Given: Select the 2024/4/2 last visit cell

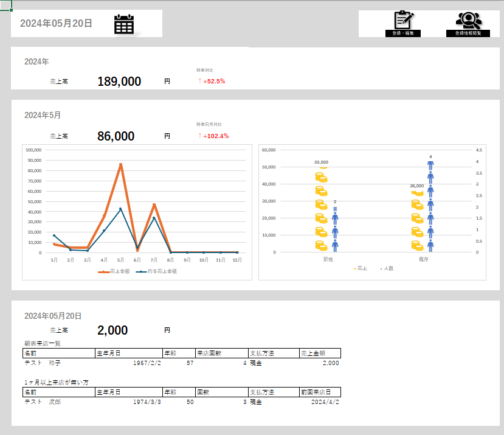Looking at the screenshot, I should [x=325, y=402].
